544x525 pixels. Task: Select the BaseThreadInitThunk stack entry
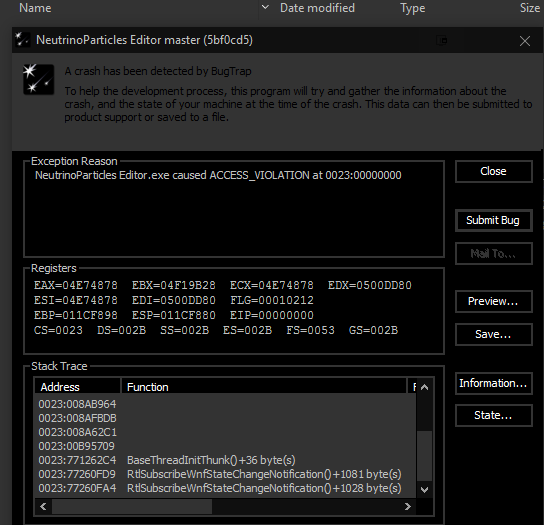(226, 460)
